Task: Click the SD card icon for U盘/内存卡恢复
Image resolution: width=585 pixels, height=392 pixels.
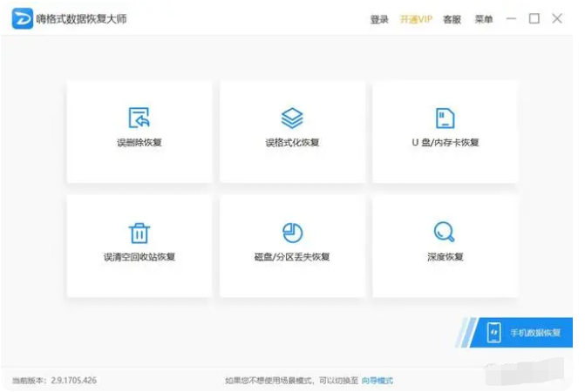Action: 446,118
